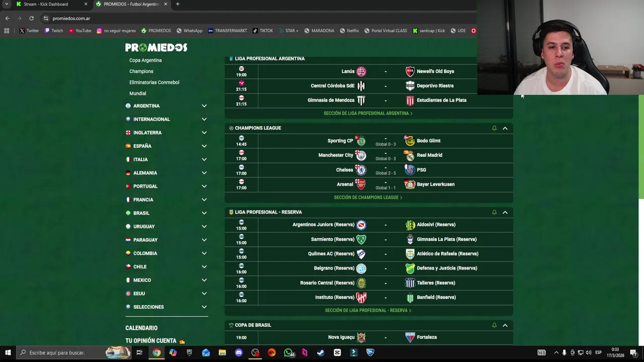Click the Fortaleza crest

(x=410, y=337)
